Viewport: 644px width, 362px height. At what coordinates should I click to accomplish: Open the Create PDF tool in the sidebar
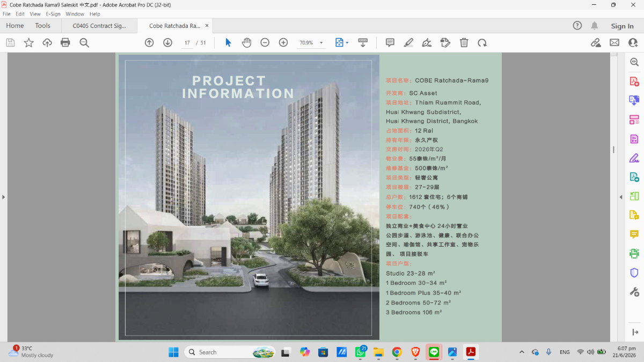(634, 82)
